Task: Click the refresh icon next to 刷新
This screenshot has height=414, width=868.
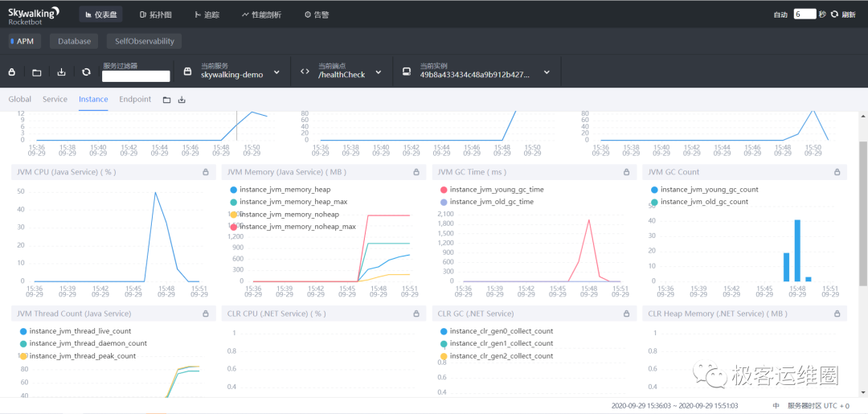Action: pyautogui.click(x=834, y=14)
